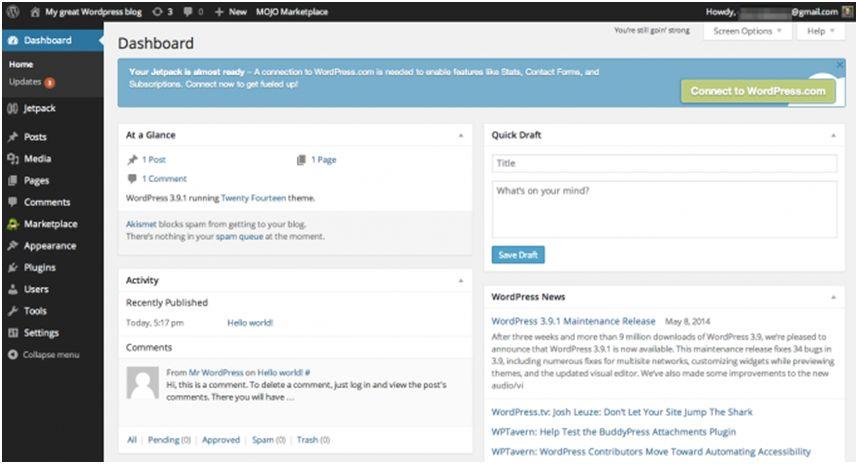The image size is (858, 464).
Task: Click the orange updates count badge
Action: pyautogui.click(x=49, y=83)
